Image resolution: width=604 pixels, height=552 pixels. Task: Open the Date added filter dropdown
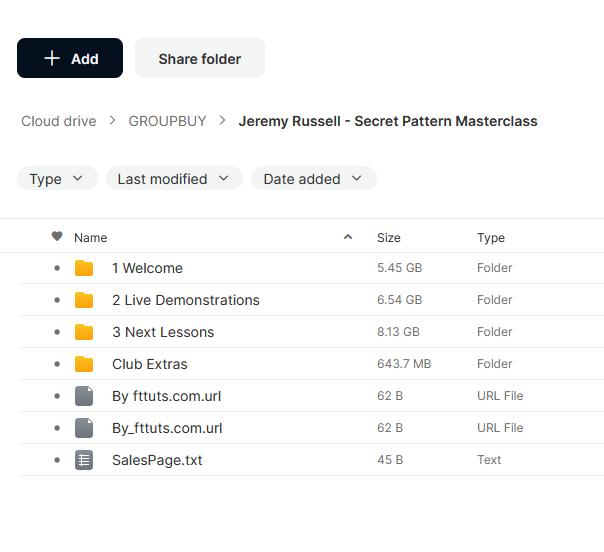[x=314, y=178]
